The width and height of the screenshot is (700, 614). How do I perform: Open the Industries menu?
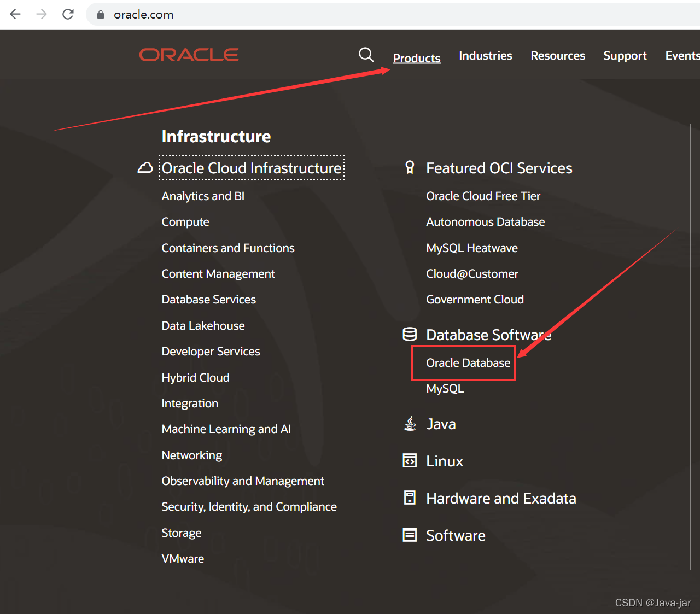tap(485, 55)
